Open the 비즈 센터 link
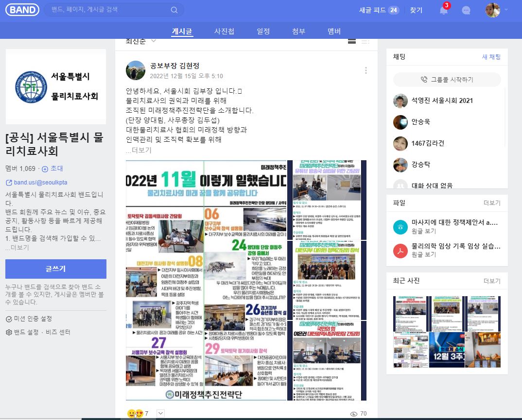522x420 pixels. (58, 332)
